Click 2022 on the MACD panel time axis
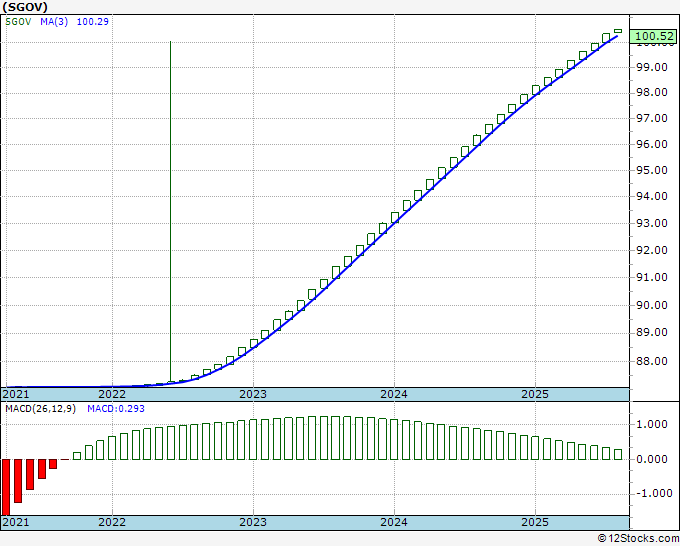This screenshot has width=680, height=546. coord(112,522)
